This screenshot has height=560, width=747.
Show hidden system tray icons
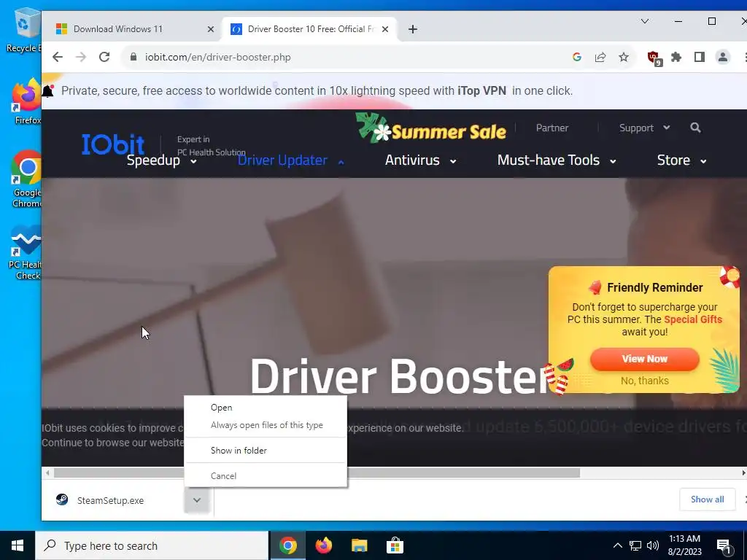617,545
